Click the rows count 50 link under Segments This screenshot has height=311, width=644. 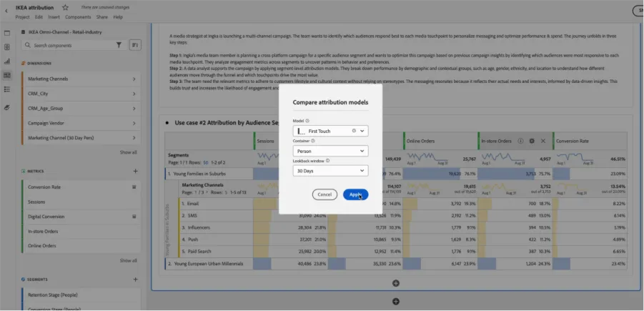coord(205,162)
